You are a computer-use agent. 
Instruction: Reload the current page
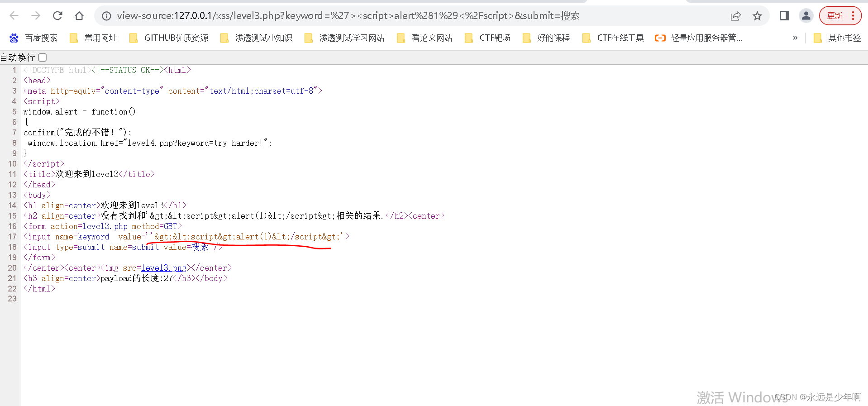57,16
